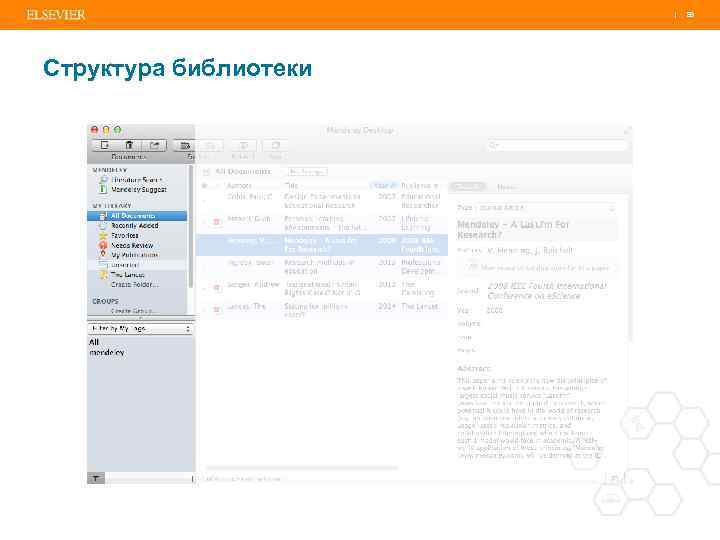Viewport: 720px width, 540px height.
Task: Click the Abstract text in details pane
Action: [532, 418]
